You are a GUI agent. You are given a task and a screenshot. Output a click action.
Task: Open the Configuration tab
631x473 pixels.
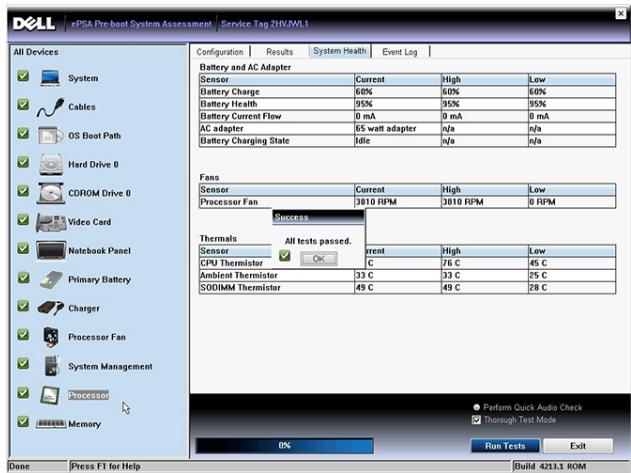pos(220,52)
